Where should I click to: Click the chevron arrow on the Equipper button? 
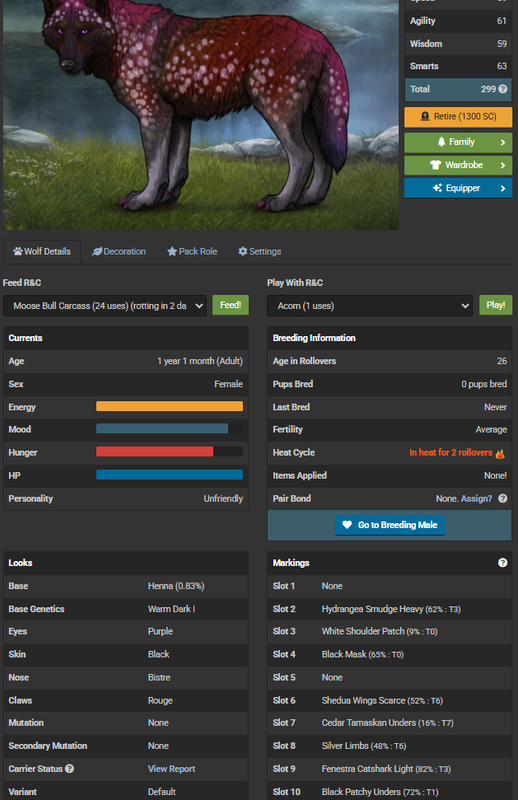(x=503, y=188)
